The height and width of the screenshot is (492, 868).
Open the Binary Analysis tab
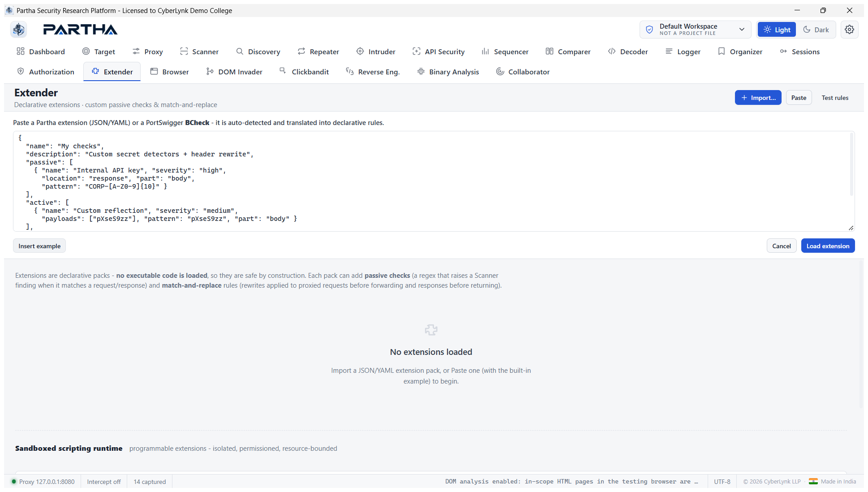pos(448,72)
